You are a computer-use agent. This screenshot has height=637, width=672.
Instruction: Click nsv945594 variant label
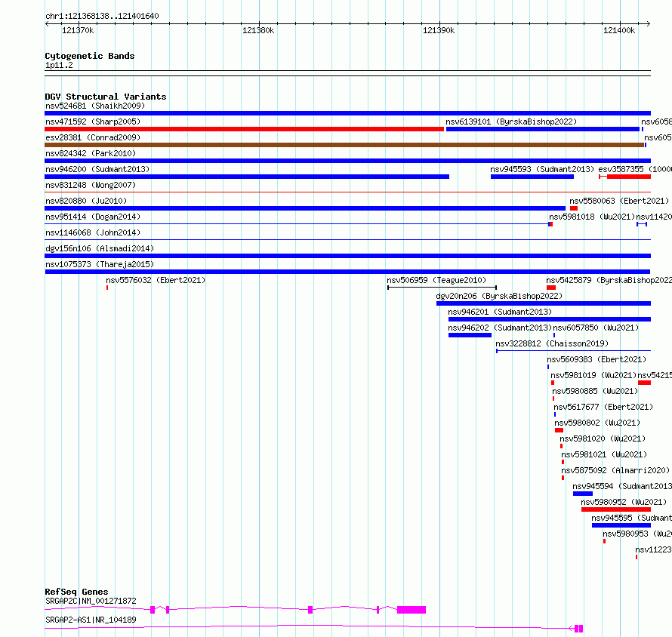(622, 486)
